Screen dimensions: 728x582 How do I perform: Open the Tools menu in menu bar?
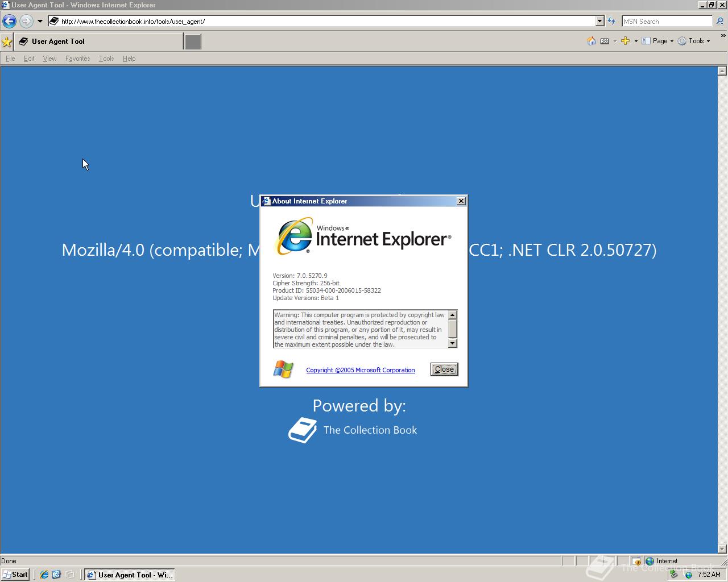coord(106,59)
